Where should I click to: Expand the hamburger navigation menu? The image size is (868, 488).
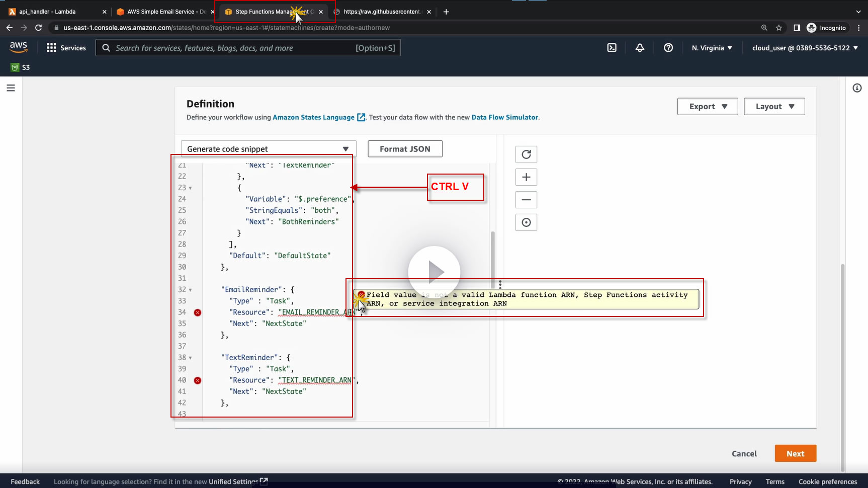11,88
